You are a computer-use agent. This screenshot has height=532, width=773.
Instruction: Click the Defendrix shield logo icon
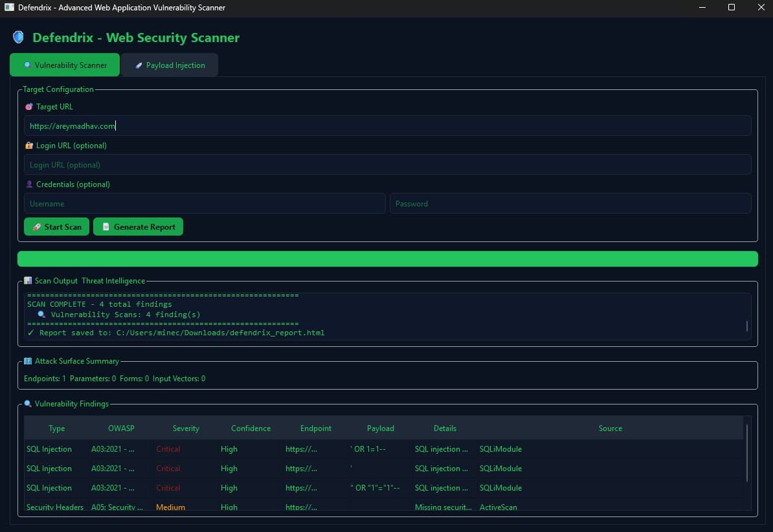tap(18, 37)
